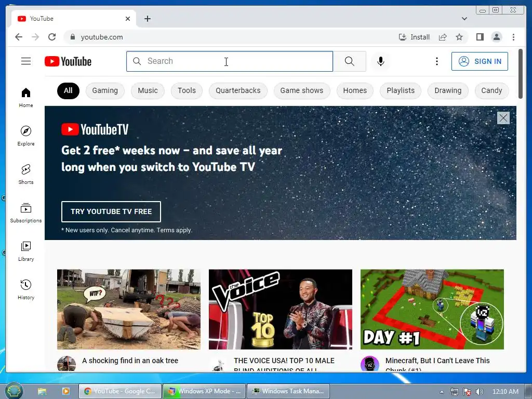532x399 pixels.
Task: Open Library in sidebar
Action: tap(26, 251)
